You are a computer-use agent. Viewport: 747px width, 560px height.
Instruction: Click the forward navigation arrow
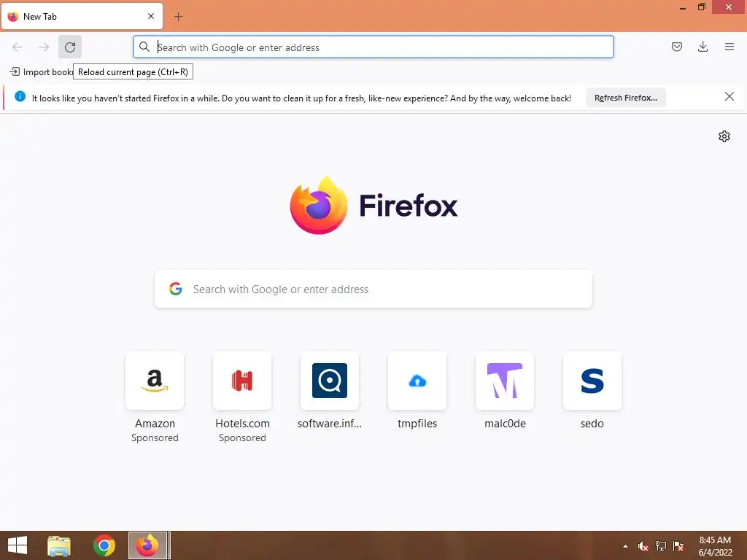[44, 47]
